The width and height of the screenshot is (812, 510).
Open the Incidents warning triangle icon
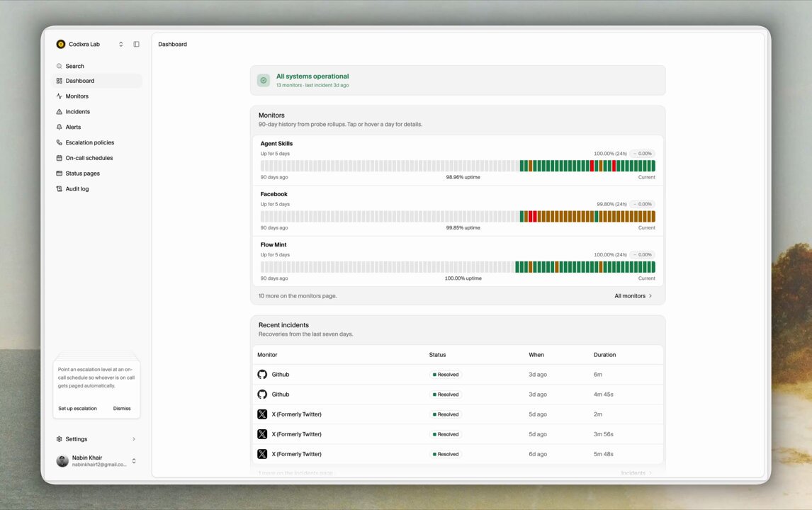coord(59,112)
